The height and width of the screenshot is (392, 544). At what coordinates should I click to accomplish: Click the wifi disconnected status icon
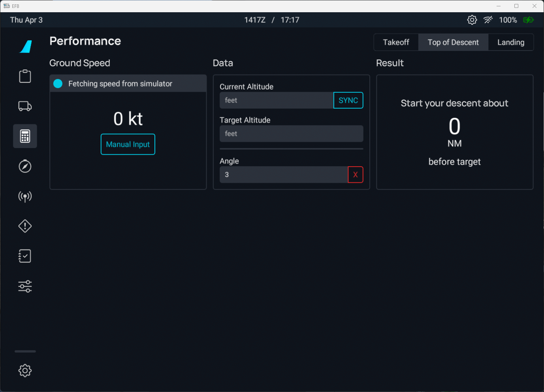[x=488, y=20]
